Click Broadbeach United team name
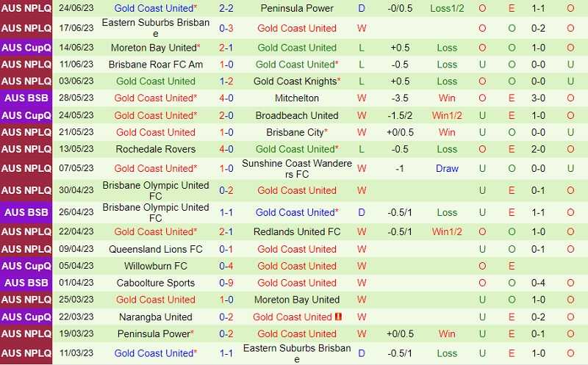Image resolution: width=588 pixels, height=365 pixels. (297, 115)
